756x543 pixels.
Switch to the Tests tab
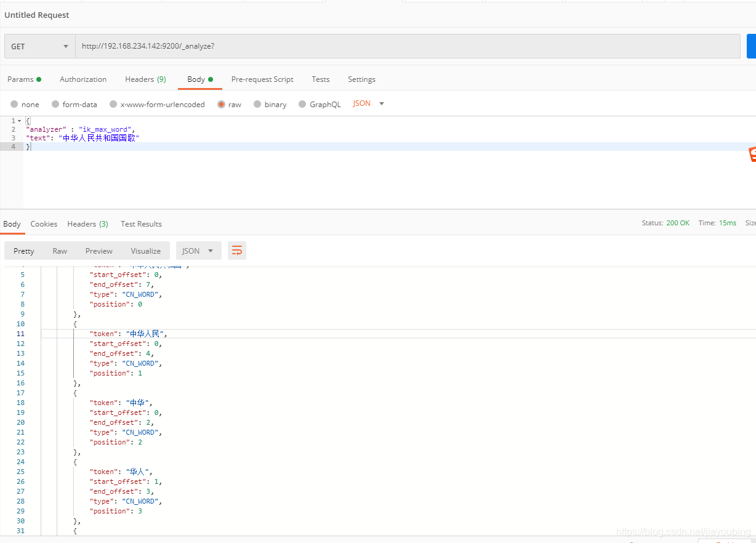pos(320,79)
